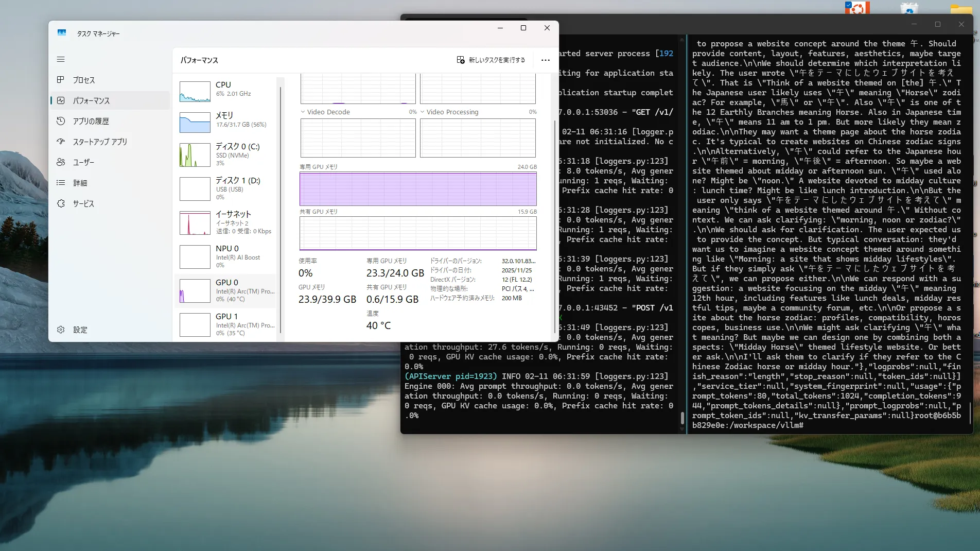Open the Startup apps page icon

61,142
